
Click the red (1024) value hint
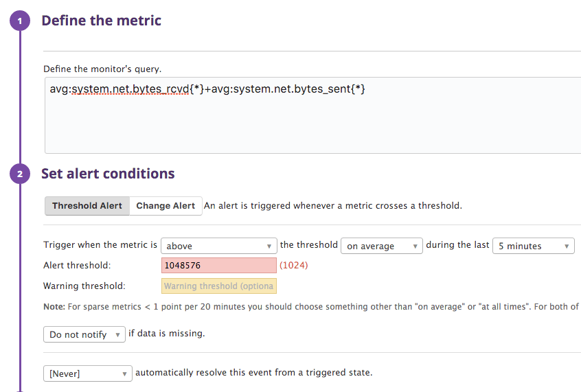point(294,266)
